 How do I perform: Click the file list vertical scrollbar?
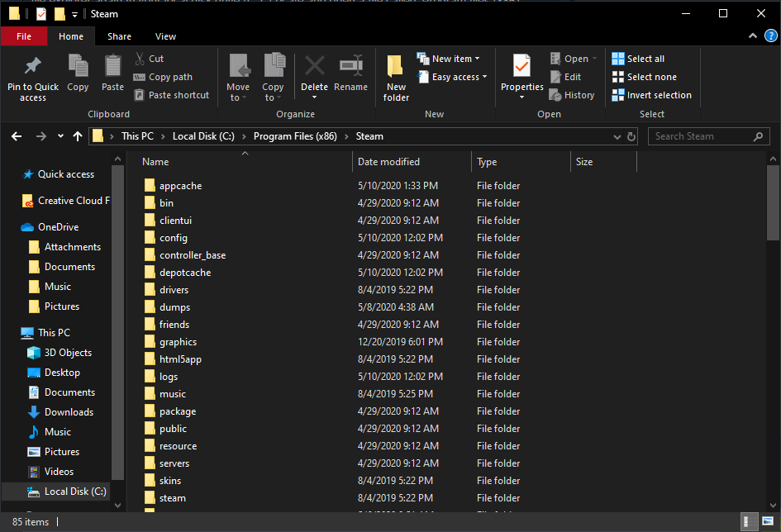pos(773,203)
